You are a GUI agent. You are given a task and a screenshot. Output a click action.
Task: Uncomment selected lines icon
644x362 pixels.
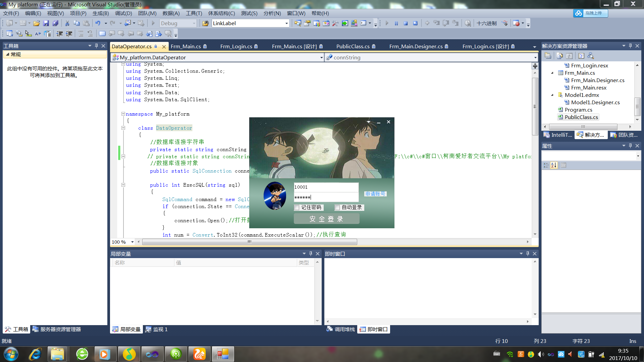pos(90,34)
